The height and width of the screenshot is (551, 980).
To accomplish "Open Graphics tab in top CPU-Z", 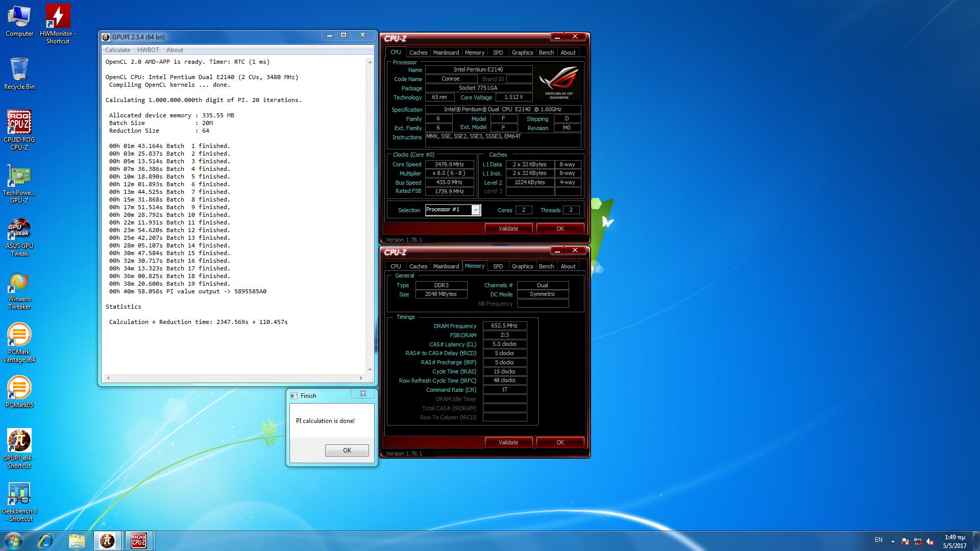I will 522,53.
